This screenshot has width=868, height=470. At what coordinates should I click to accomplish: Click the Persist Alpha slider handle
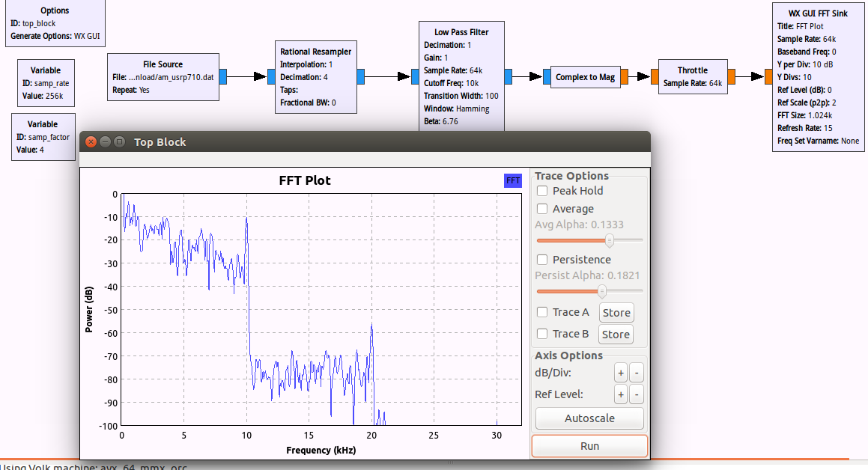[601, 291]
